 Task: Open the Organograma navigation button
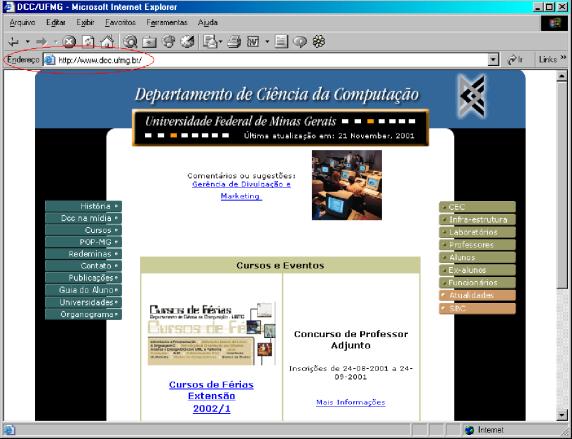pyautogui.click(x=83, y=314)
